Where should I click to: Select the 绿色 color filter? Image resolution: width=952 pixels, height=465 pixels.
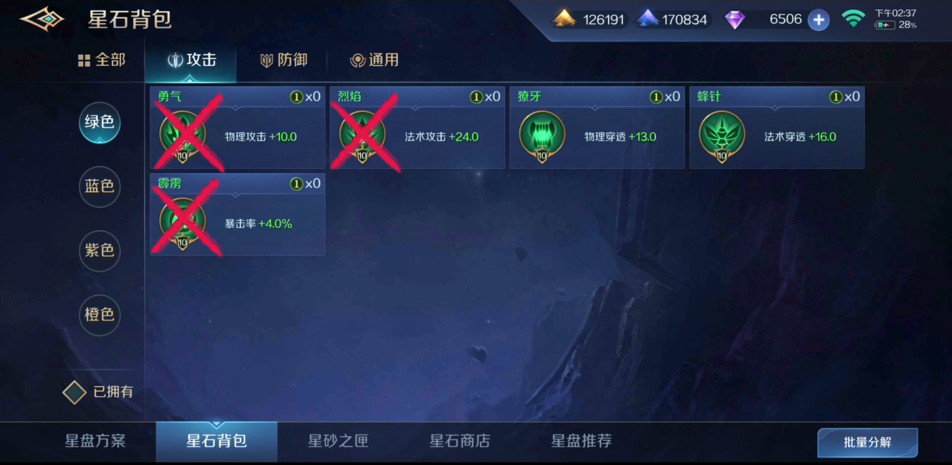[100, 123]
